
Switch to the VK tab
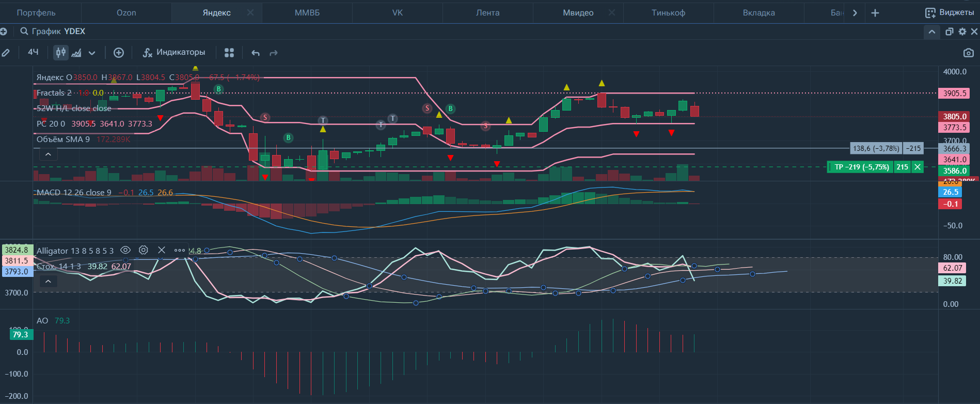coord(398,13)
